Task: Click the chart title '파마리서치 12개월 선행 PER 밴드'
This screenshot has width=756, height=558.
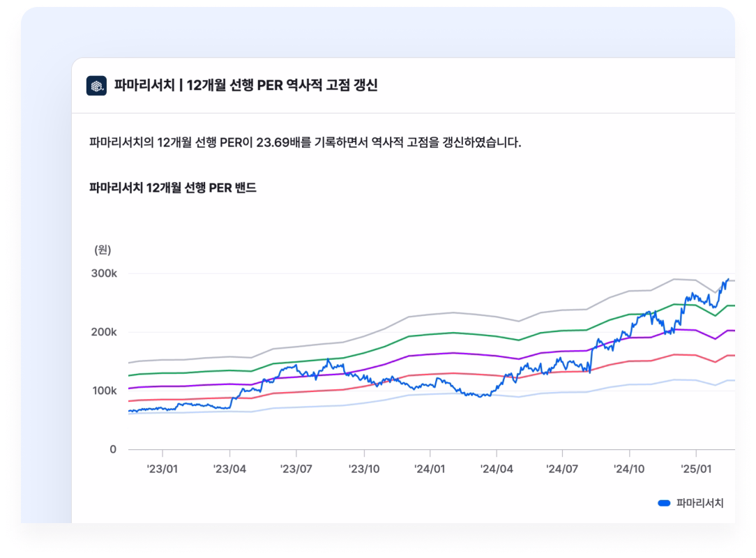Action: 172,188
